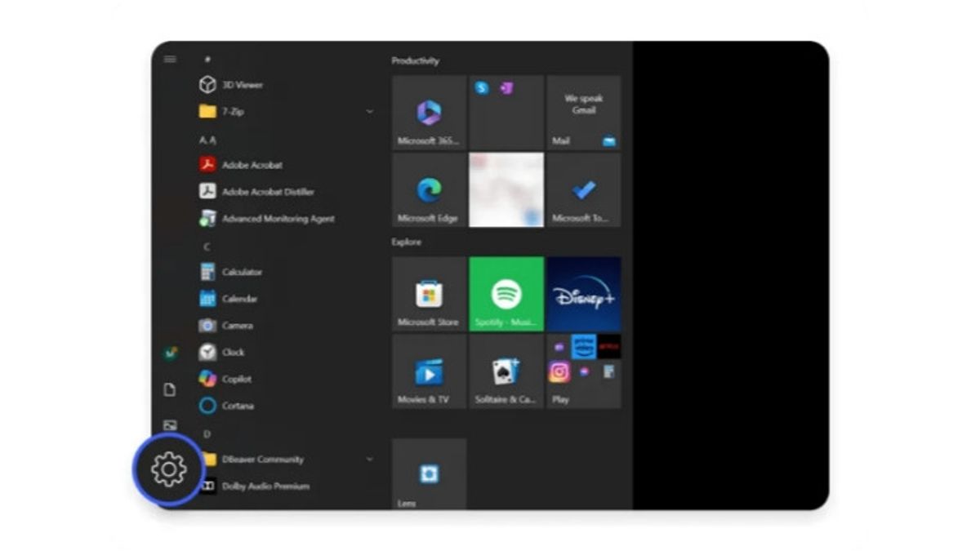This screenshot has width=980, height=551.
Task: Open the Documents sidebar icon
Action: [x=170, y=389]
